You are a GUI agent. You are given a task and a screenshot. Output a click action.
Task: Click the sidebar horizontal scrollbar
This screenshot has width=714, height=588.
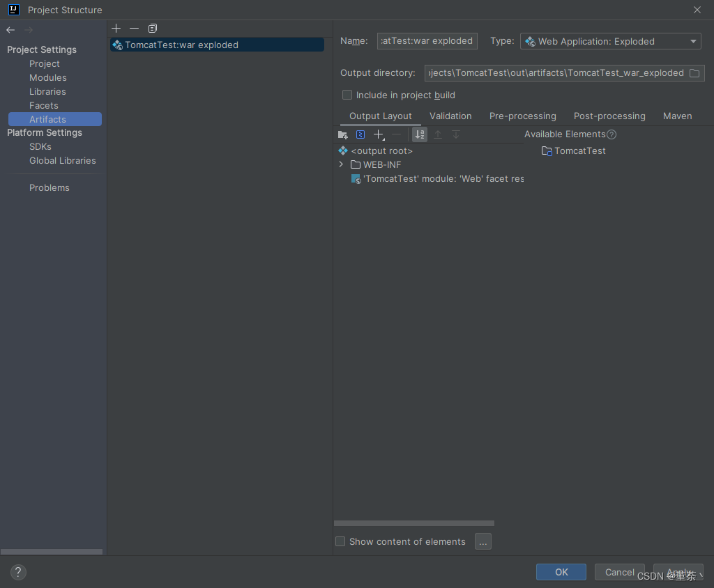(52, 552)
